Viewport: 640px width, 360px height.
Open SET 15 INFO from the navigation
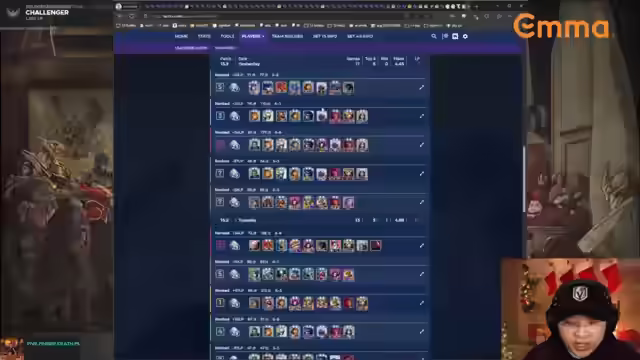(325, 36)
